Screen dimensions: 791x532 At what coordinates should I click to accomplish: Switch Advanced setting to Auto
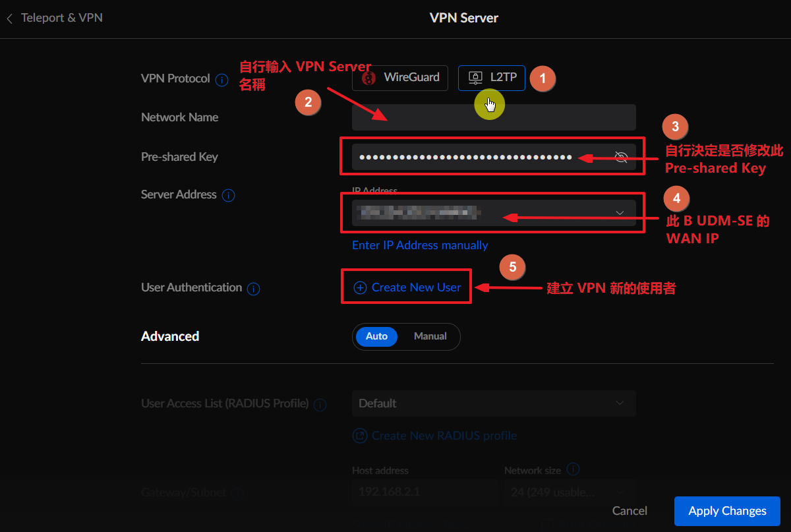tap(376, 336)
